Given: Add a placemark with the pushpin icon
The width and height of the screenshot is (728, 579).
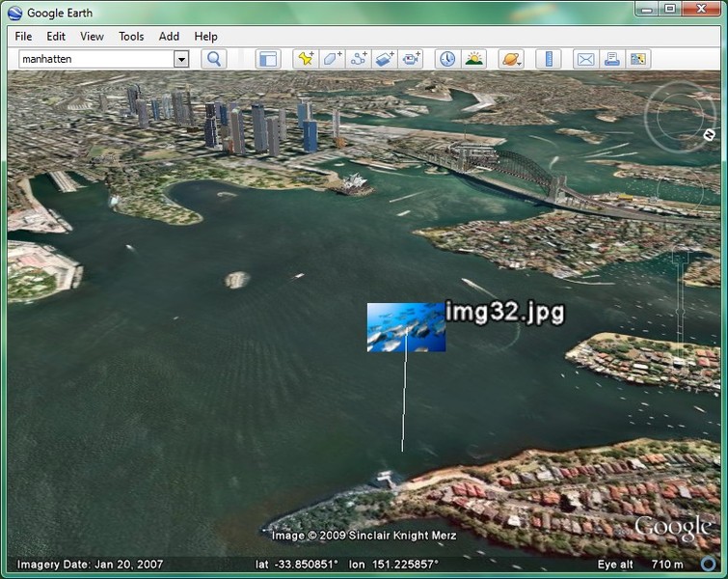Looking at the screenshot, I should click(306, 59).
